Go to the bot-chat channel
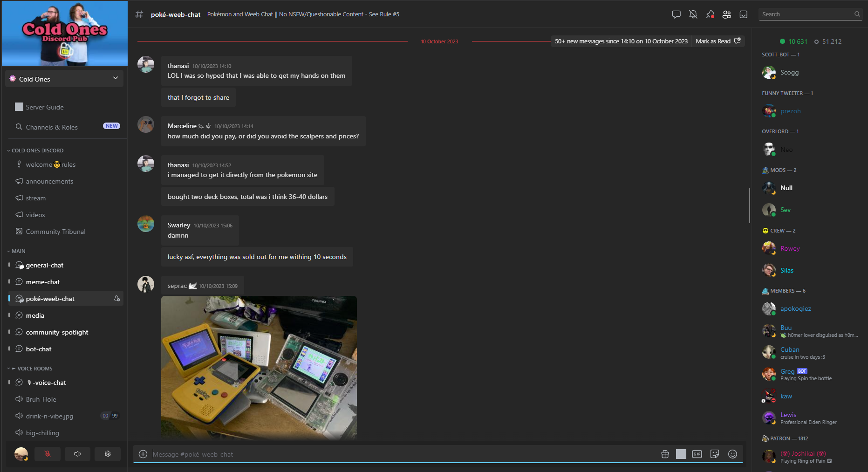 coord(66,349)
